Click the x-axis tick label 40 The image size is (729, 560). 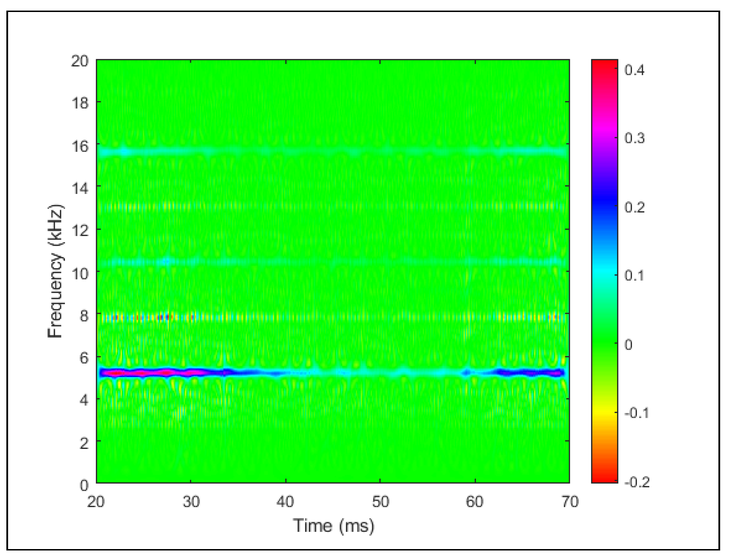pos(285,501)
